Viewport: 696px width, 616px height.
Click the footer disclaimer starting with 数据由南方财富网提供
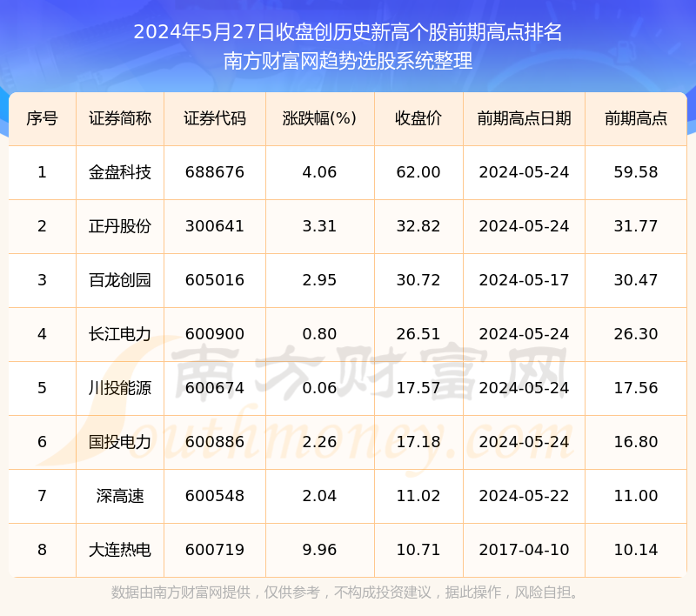point(345,593)
